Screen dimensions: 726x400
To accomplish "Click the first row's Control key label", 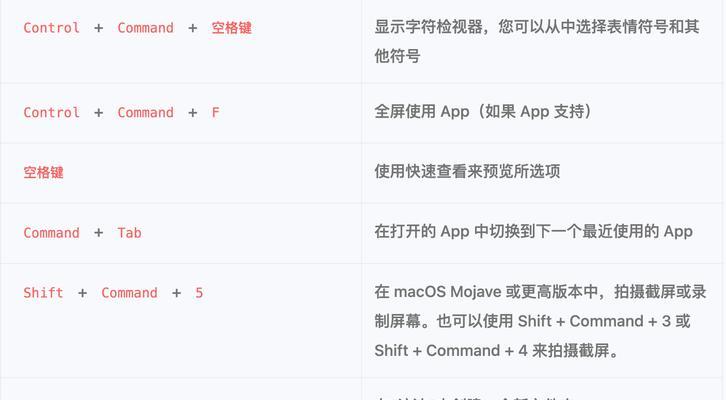I will click(x=51, y=28).
